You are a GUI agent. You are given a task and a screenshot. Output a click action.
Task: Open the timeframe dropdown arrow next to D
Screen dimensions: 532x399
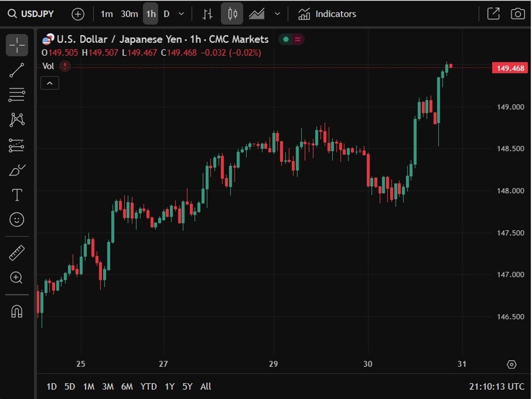181,14
